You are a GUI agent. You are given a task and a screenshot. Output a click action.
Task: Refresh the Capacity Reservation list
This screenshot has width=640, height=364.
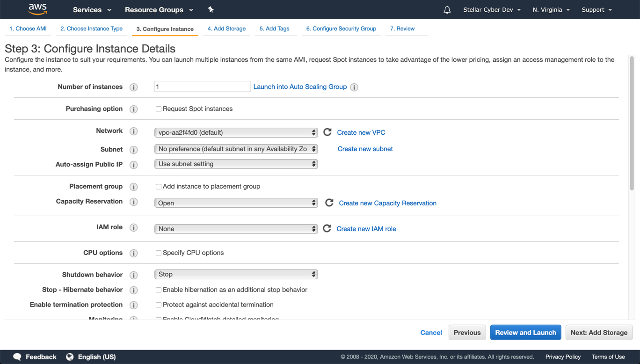(x=329, y=203)
